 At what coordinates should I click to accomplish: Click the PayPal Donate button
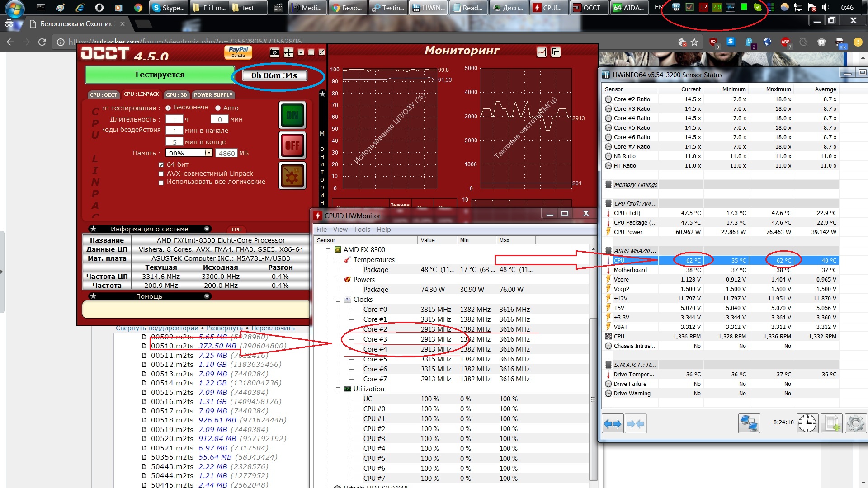coord(238,52)
